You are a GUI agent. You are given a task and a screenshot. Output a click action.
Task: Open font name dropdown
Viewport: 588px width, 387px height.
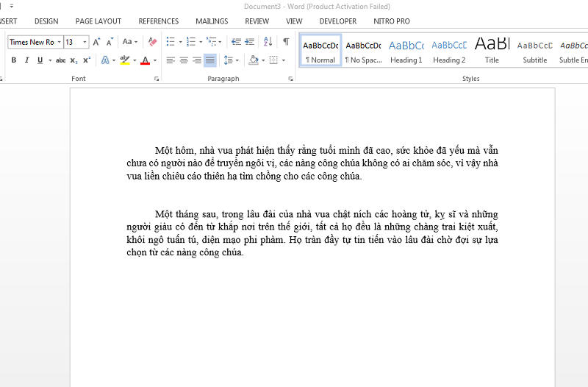tap(59, 42)
